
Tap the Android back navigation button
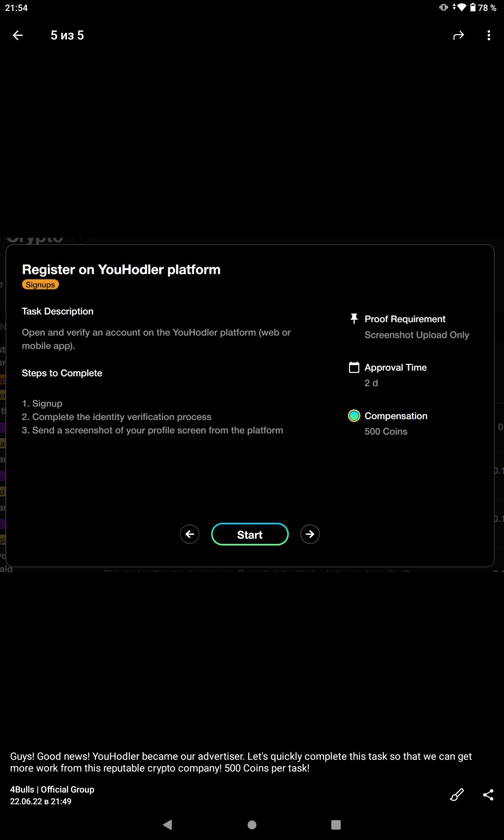point(168,825)
